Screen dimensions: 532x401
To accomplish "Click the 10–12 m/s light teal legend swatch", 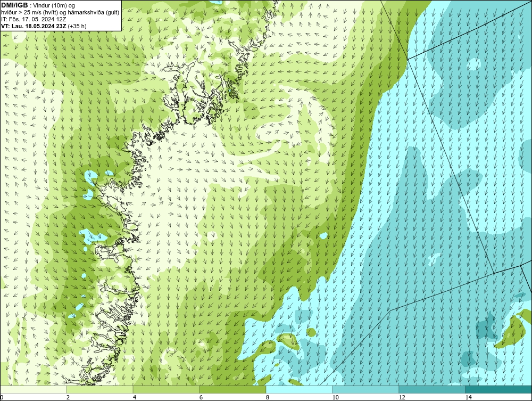I will click(366, 389).
